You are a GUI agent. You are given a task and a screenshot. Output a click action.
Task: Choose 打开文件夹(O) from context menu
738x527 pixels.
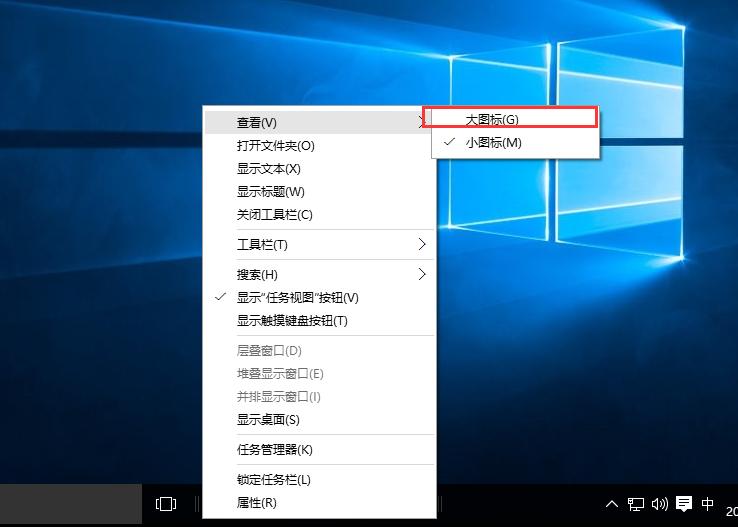[319, 146]
